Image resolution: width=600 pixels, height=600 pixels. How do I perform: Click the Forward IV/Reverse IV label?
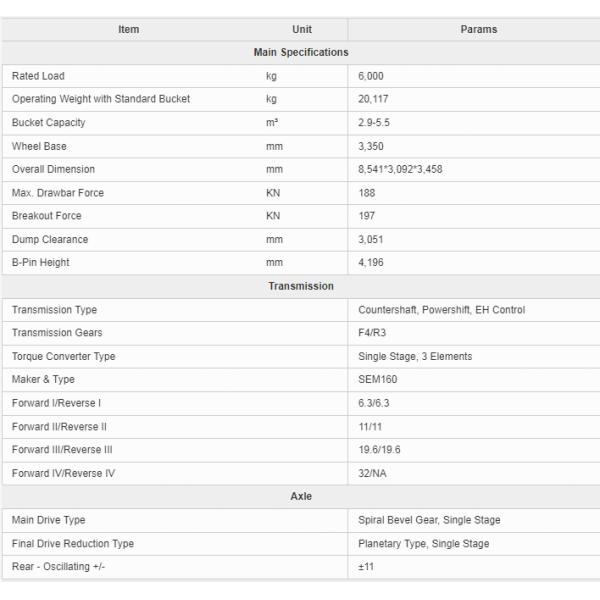(x=63, y=473)
